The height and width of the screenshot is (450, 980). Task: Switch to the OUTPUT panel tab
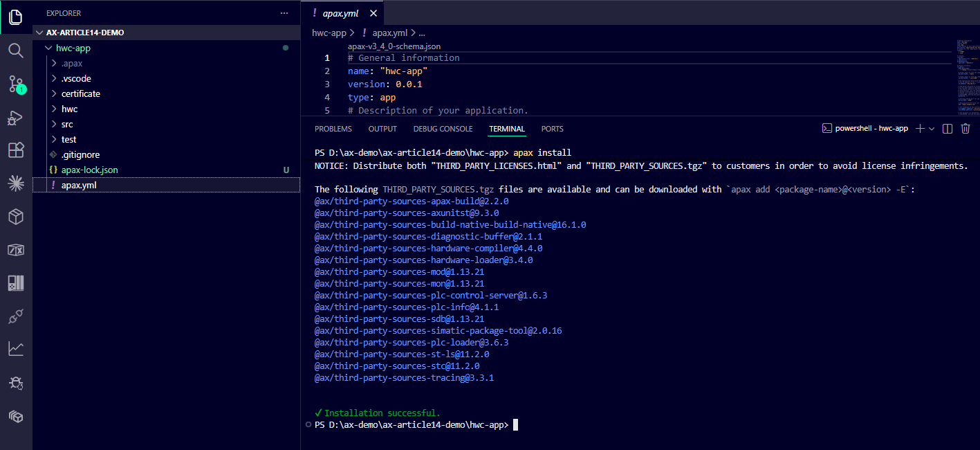(x=382, y=129)
